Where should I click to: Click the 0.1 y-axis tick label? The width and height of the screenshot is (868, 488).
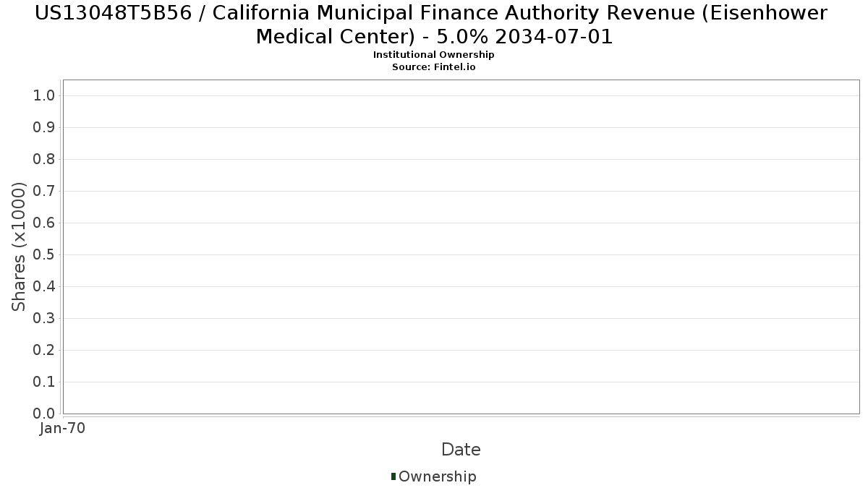coord(45,382)
